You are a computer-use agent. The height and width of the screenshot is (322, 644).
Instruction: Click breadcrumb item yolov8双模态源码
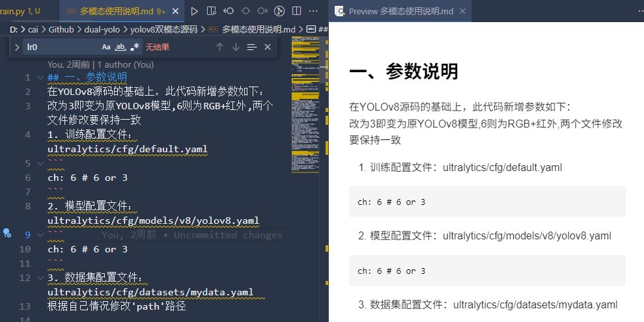pyautogui.click(x=164, y=29)
